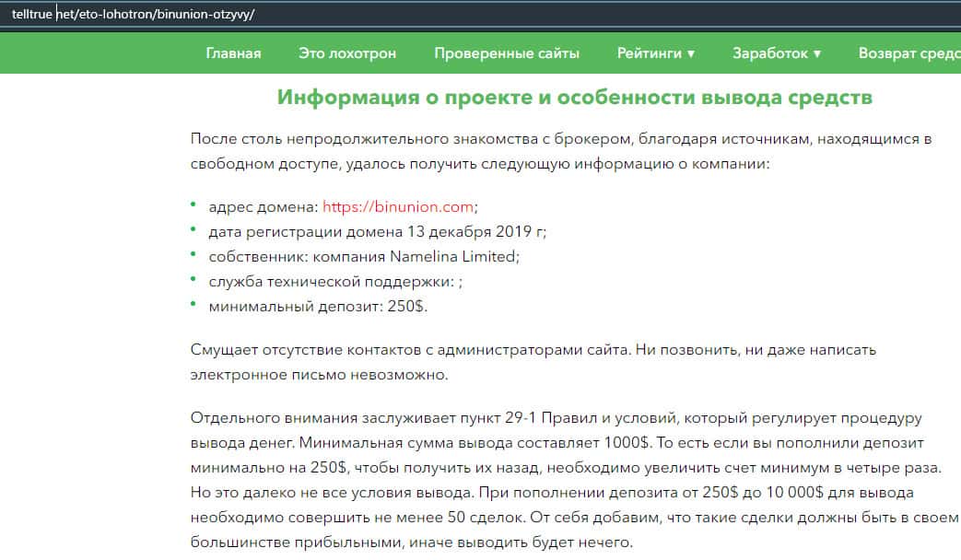
Task: Click the green bullet before адрес домена
Action: 193,206
